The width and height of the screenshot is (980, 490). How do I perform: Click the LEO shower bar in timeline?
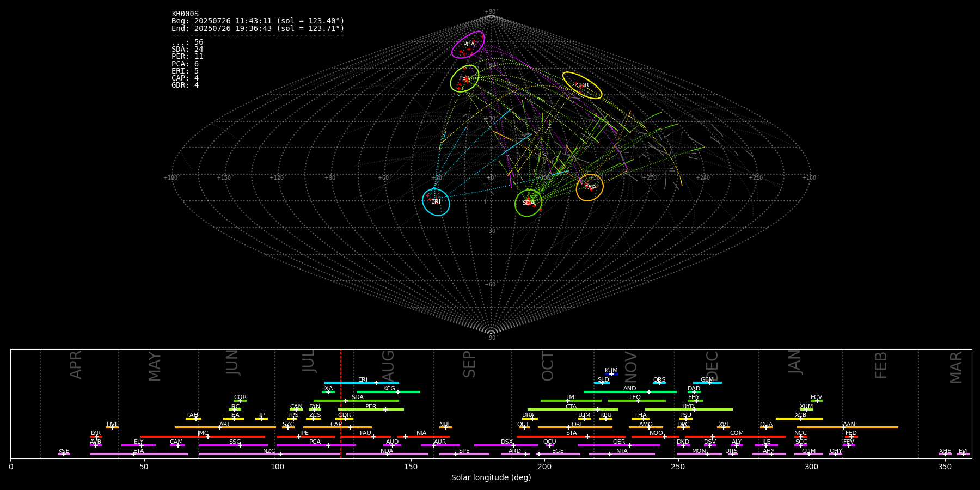(636, 401)
